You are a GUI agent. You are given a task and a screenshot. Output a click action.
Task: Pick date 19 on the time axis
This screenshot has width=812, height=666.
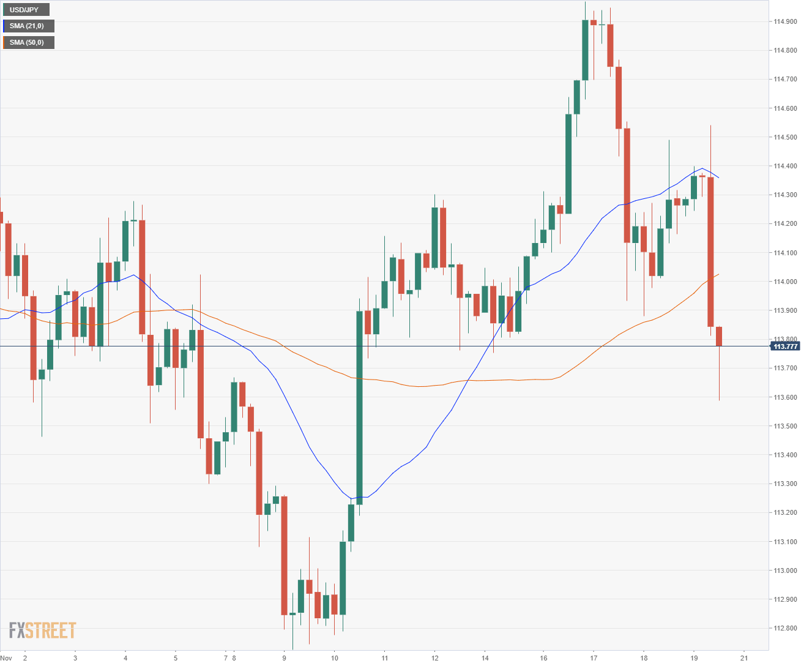[693, 658]
